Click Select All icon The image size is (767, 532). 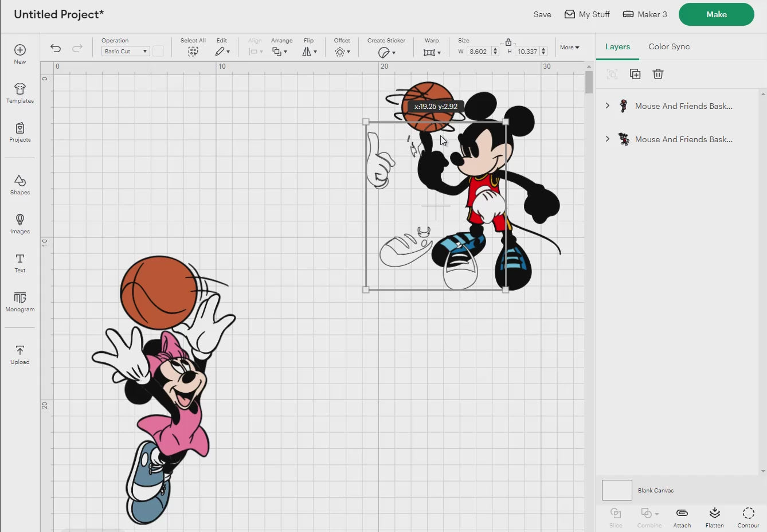tap(193, 52)
